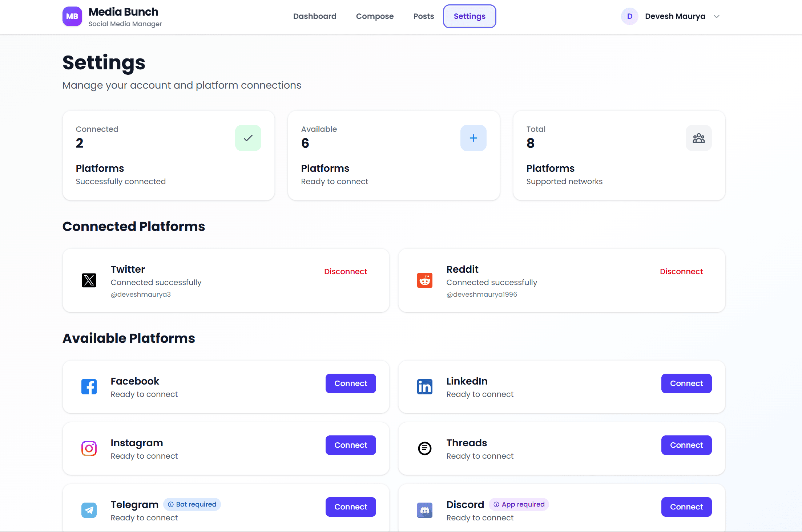Image resolution: width=802 pixels, height=532 pixels.
Task: Click the green checkmark icon in Connected card
Action: click(x=248, y=138)
